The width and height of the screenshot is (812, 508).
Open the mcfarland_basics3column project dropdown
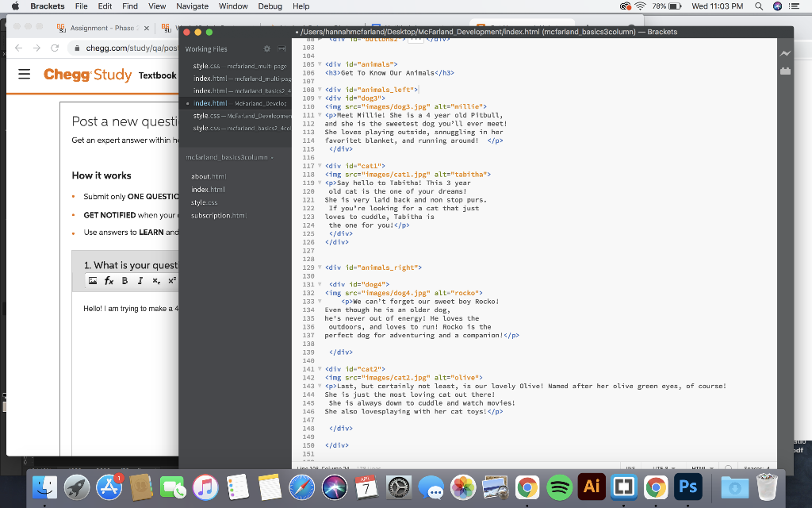[x=229, y=157]
